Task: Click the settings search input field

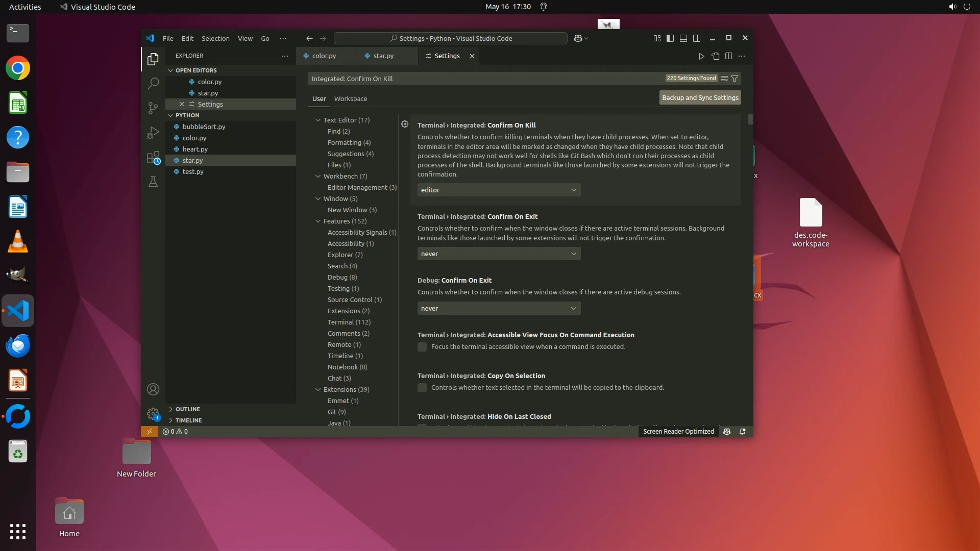Action: pyautogui.click(x=485, y=79)
